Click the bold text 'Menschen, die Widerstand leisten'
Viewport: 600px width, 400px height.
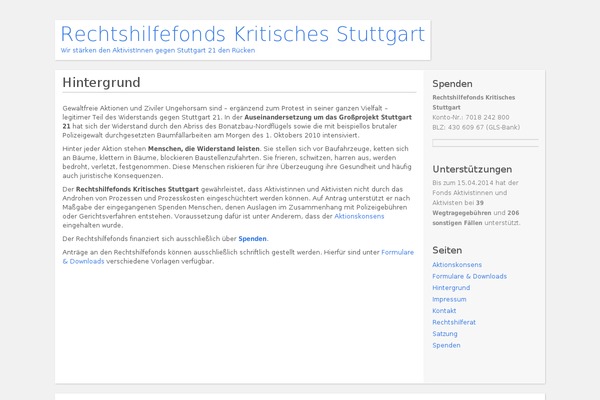click(x=204, y=149)
